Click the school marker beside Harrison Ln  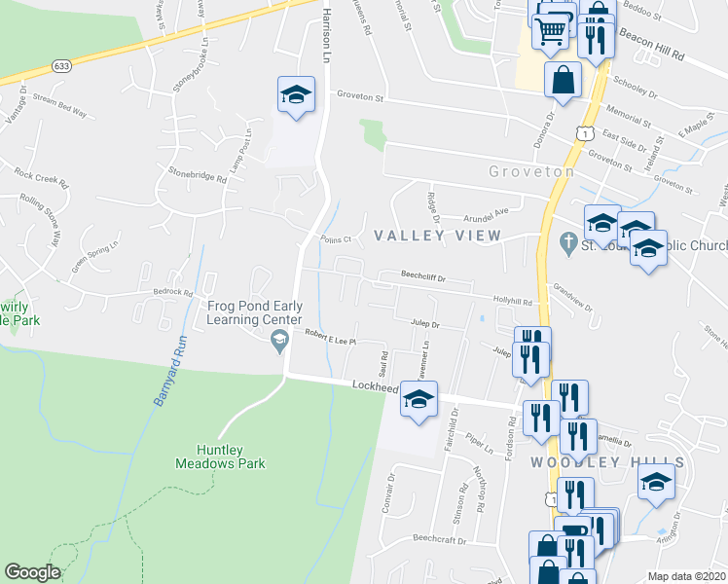pyautogui.click(x=296, y=97)
